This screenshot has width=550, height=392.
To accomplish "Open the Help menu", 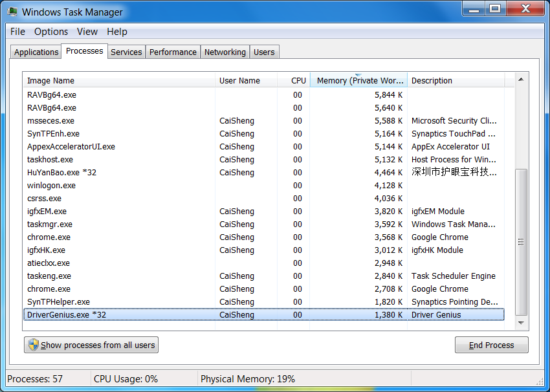I will pos(117,32).
